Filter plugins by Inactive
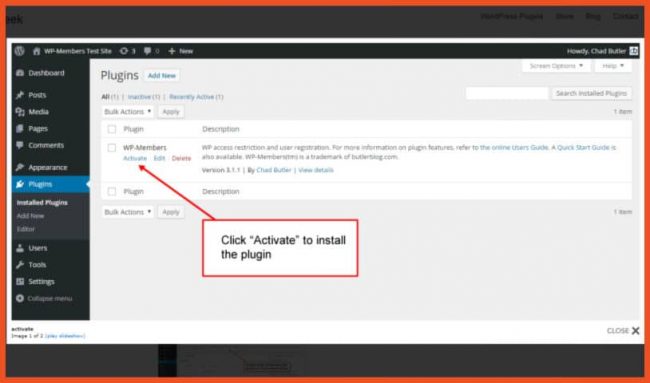650x383 pixels. click(x=139, y=97)
